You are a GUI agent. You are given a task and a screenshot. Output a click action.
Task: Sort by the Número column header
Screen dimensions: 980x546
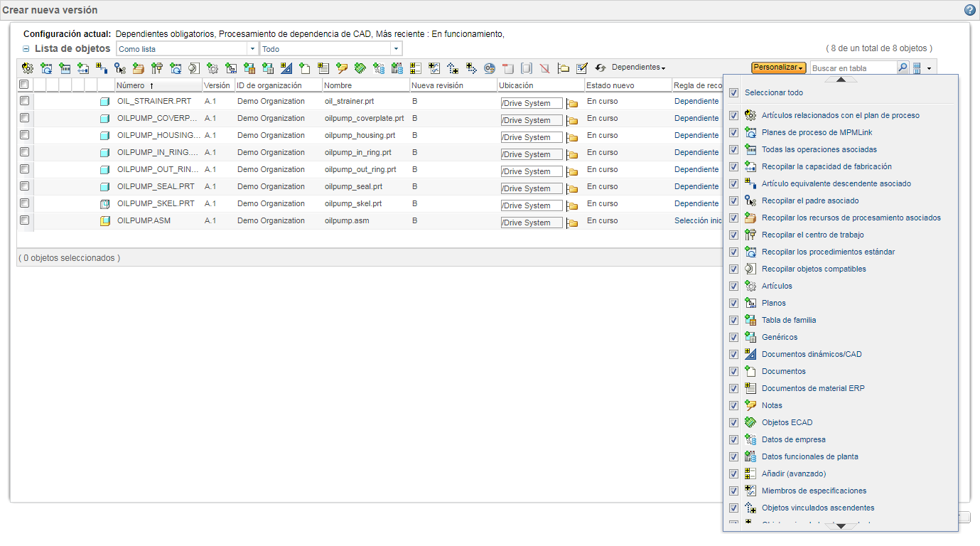(x=158, y=85)
